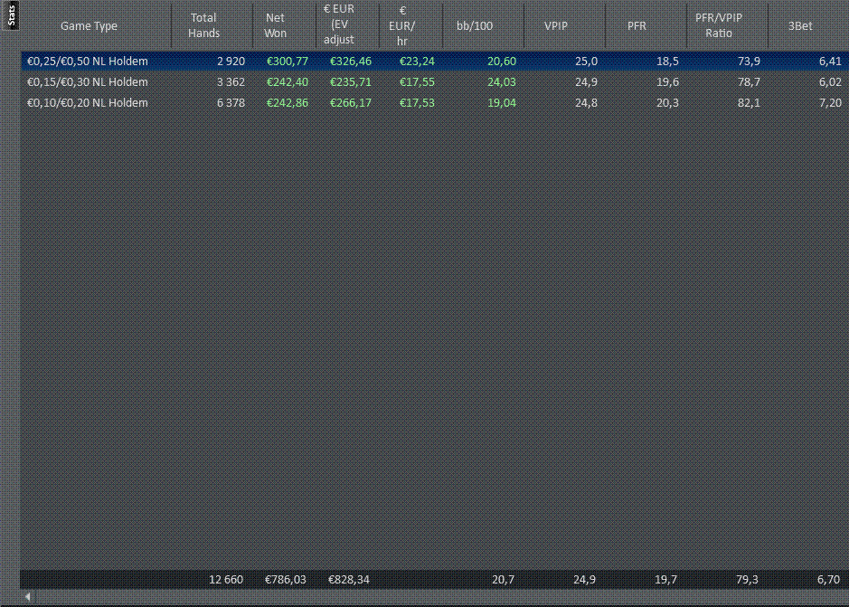The height and width of the screenshot is (607, 868).
Task: Click bb/100 value 24,03
Action: pyautogui.click(x=502, y=82)
